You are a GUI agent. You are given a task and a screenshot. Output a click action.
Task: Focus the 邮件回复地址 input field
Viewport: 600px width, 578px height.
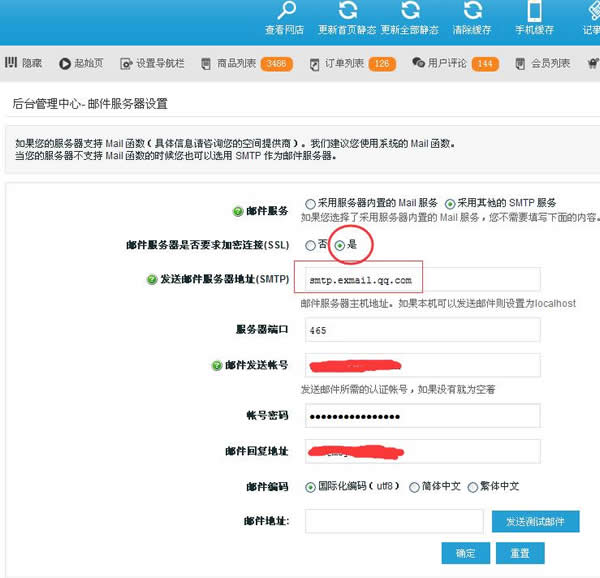click(x=422, y=451)
